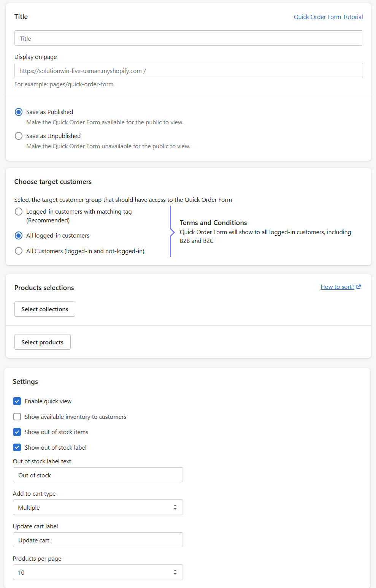Click the Update cart label field
376x588 pixels.
click(x=98, y=540)
